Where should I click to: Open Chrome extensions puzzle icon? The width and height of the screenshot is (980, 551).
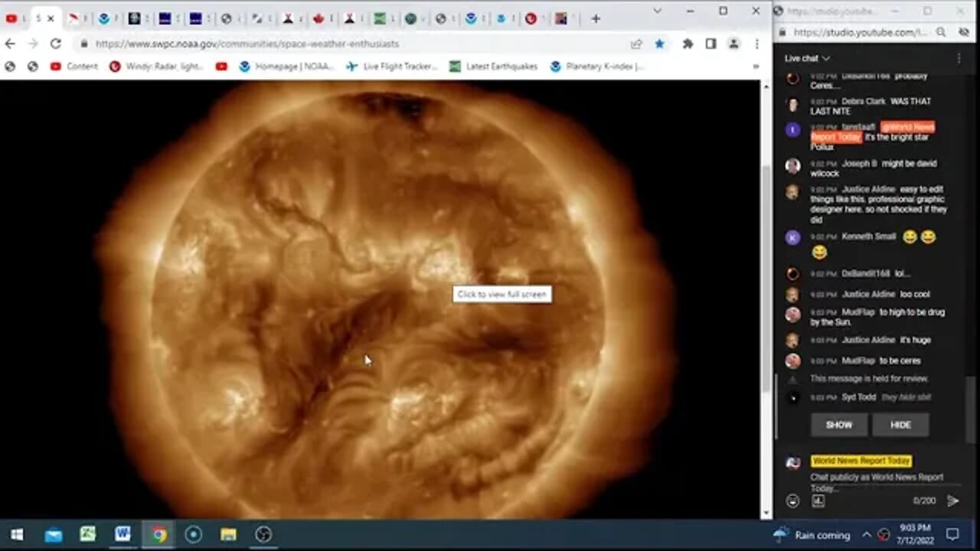click(x=688, y=44)
